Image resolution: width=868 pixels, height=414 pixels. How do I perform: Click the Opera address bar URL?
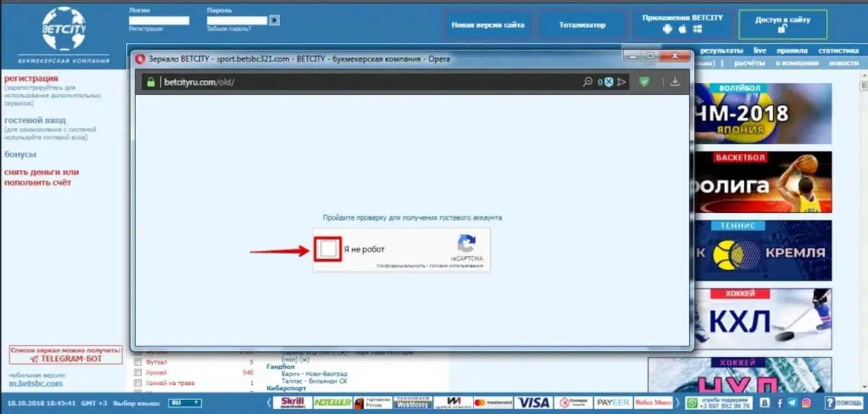[x=199, y=82]
